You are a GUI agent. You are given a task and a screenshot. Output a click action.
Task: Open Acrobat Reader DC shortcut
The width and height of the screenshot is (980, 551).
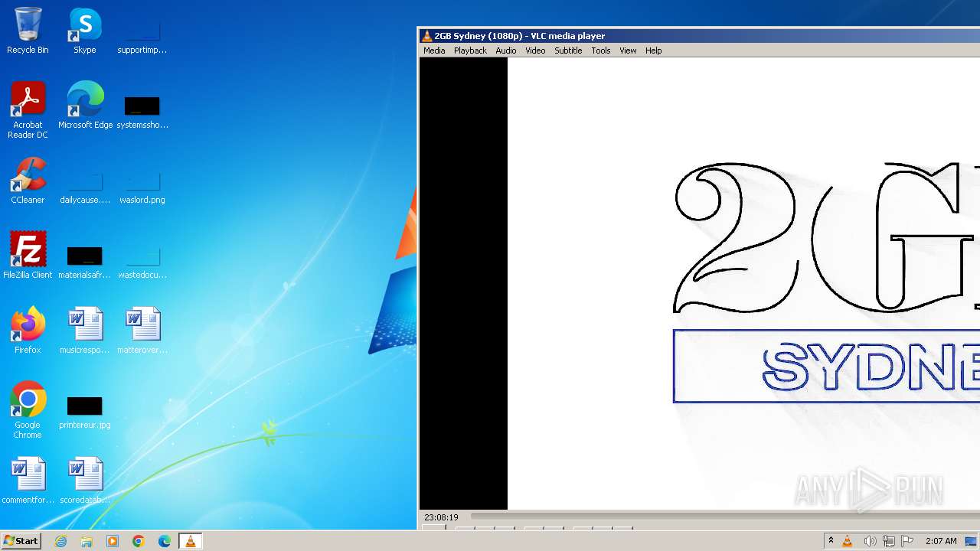click(x=28, y=110)
